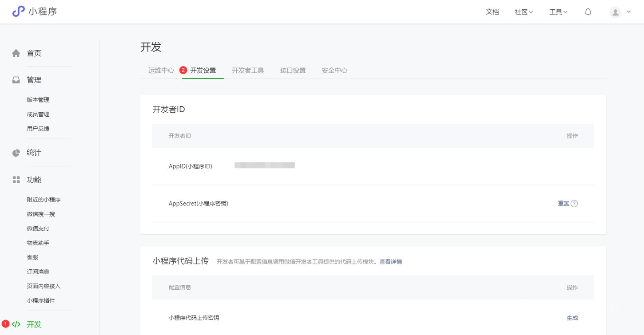This screenshot has height=335, width=644.
Task: Switch to the 运维中心 tab
Action: (161, 71)
